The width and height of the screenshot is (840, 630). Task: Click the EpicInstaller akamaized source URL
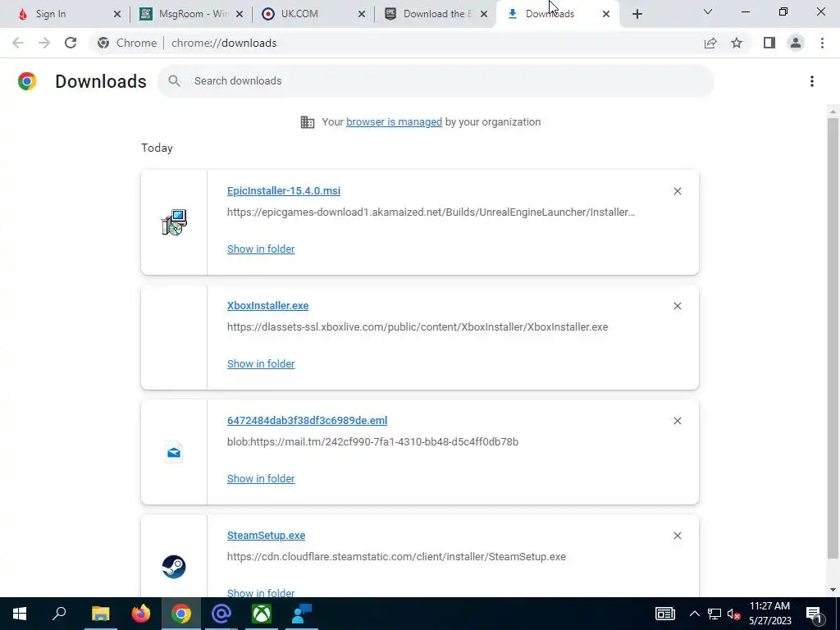[x=431, y=212]
